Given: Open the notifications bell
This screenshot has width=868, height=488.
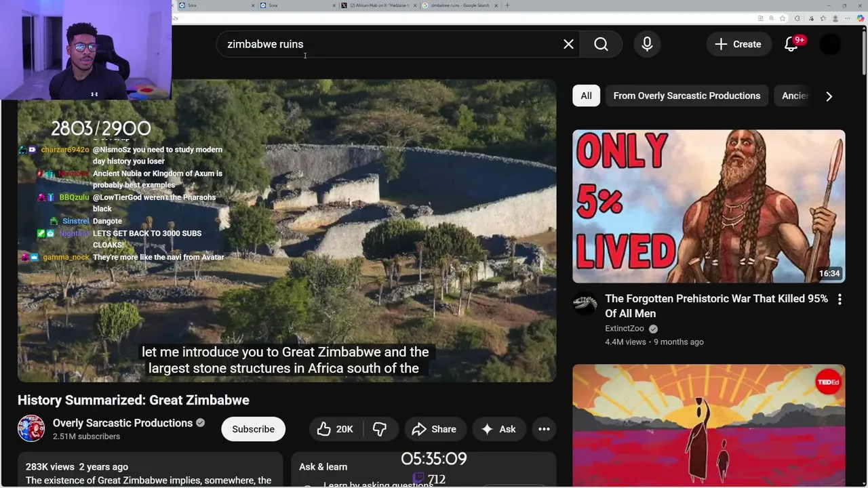Looking at the screenshot, I should (x=791, y=44).
